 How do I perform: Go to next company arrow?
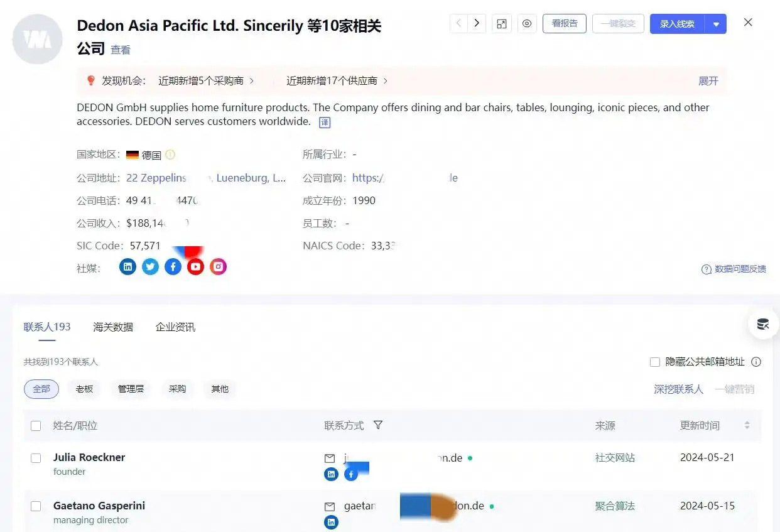tap(477, 24)
